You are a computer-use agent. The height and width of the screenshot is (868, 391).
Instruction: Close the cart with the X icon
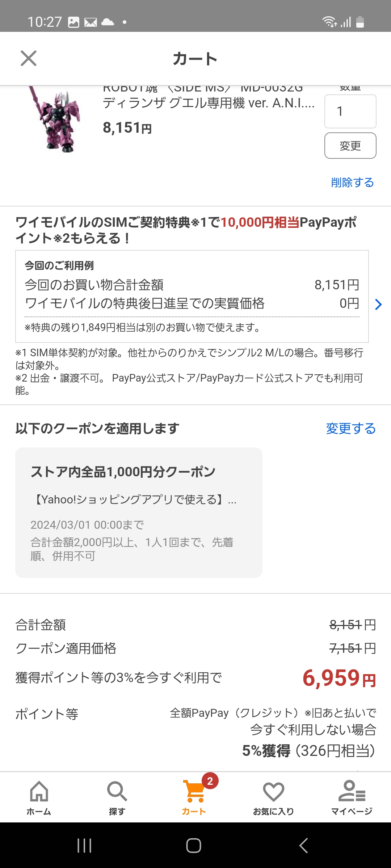29,59
